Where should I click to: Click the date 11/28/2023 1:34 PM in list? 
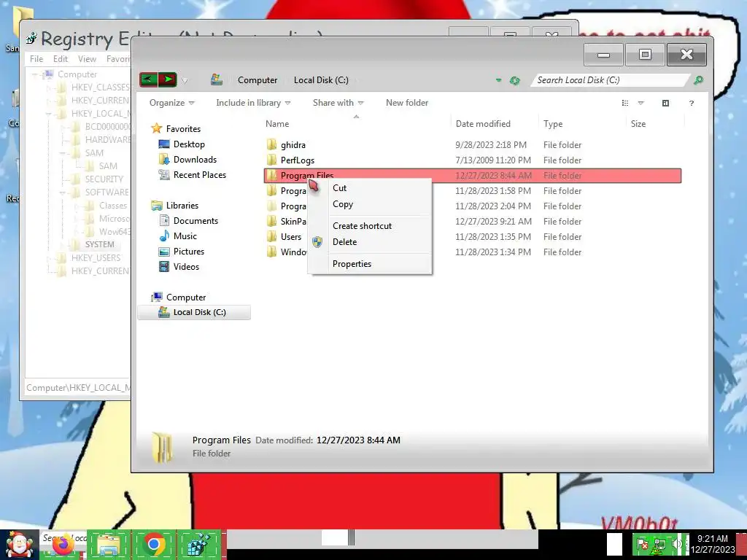click(x=492, y=252)
